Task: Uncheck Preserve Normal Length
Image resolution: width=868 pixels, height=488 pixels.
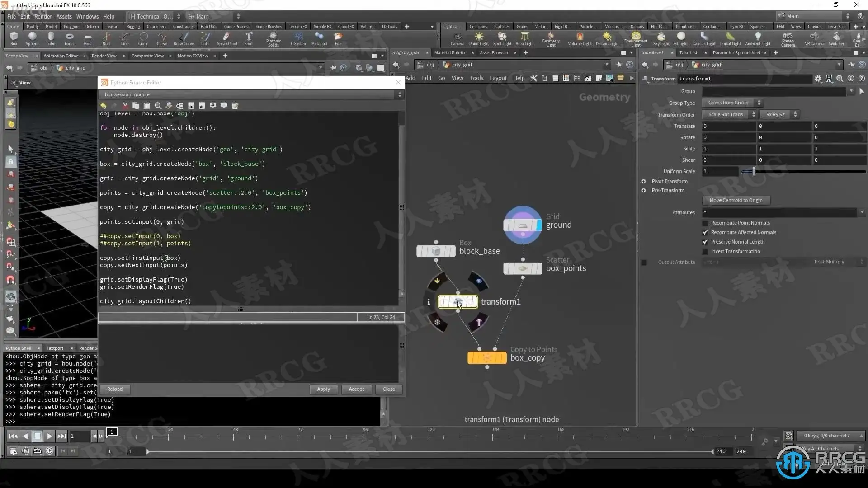Action: point(705,242)
